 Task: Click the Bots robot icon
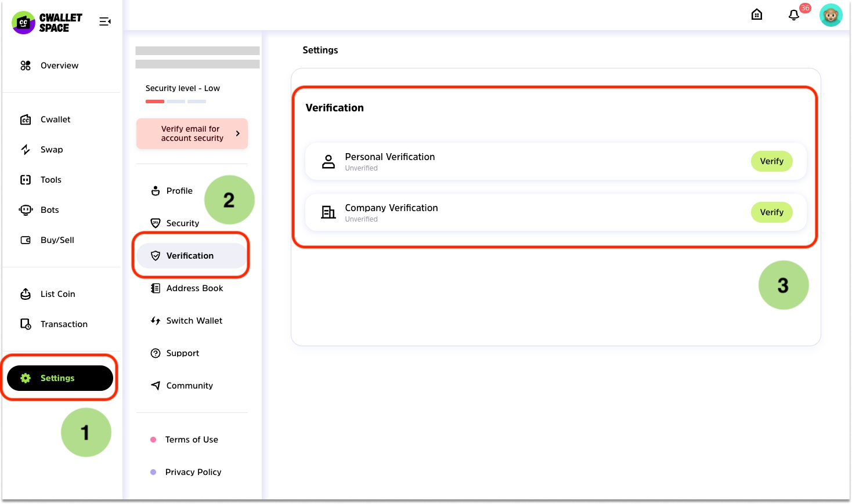(x=26, y=210)
